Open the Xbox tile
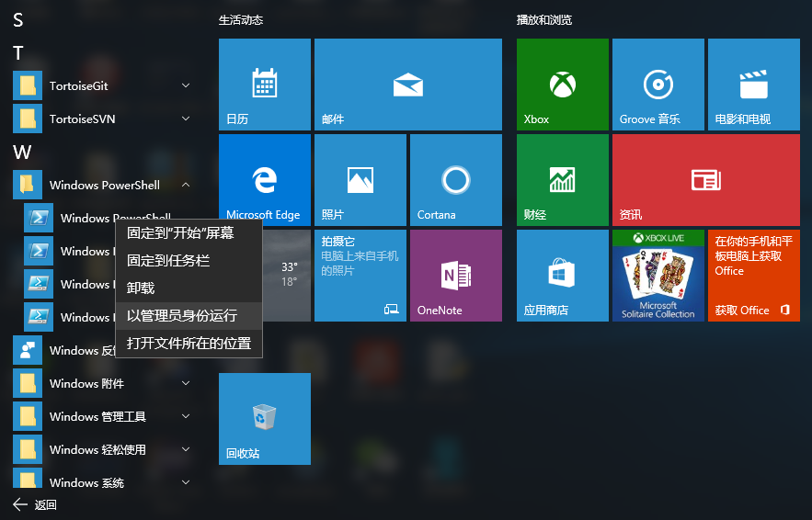This screenshot has height=520, width=812. 563,85
